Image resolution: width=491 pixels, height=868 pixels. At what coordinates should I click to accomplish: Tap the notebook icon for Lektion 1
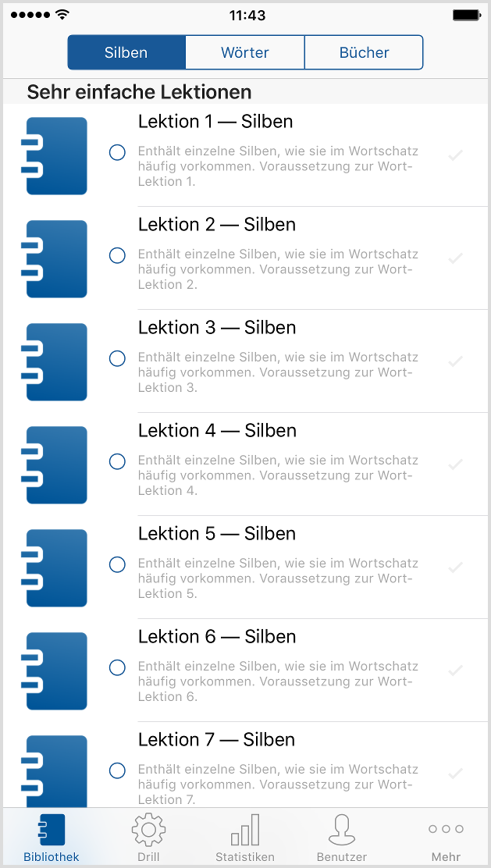pos(56,156)
